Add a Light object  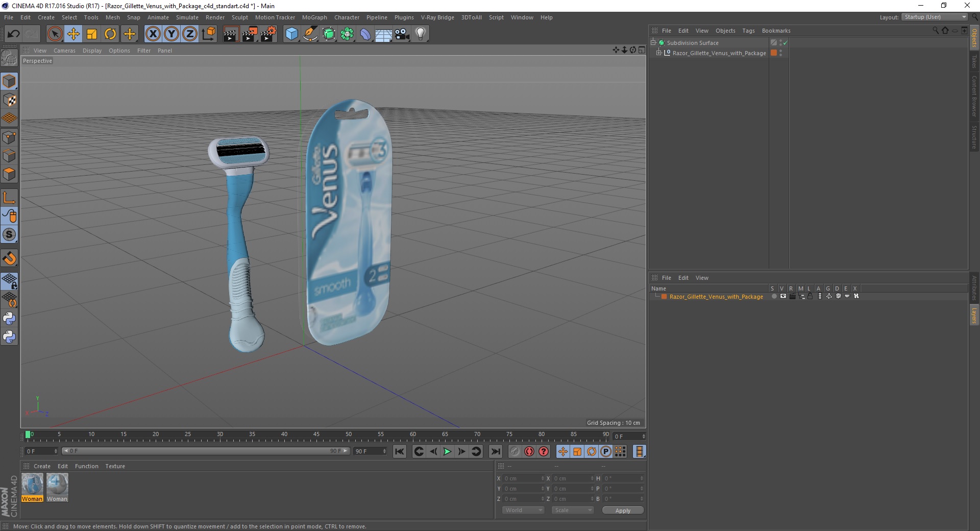pyautogui.click(x=421, y=34)
